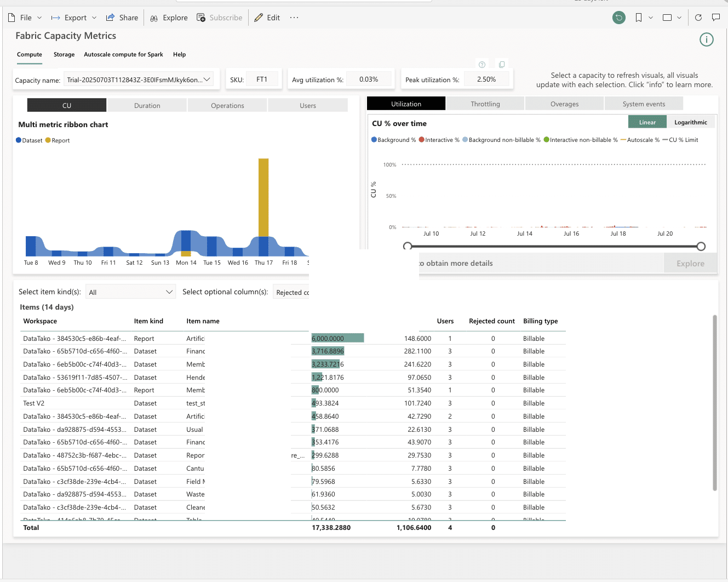Sort by the Workspace column header
The width and height of the screenshot is (728, 582).
(x=40, y=321)
